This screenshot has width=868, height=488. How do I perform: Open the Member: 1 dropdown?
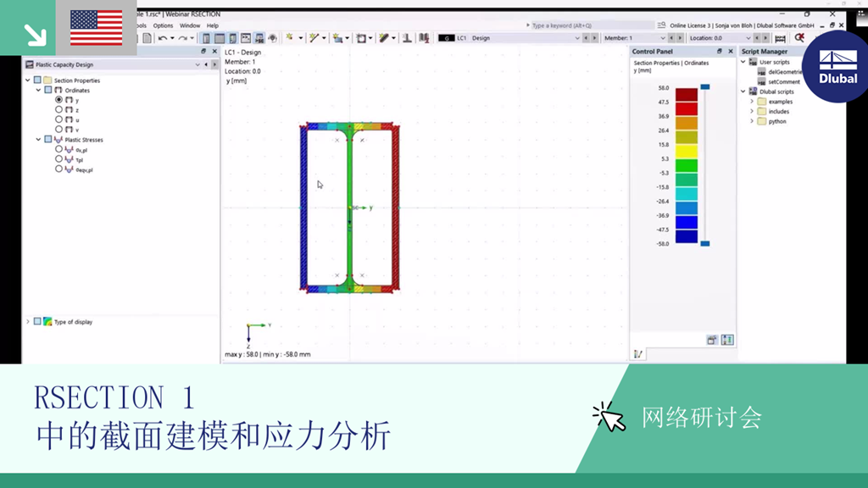click(x=662, y=38)
